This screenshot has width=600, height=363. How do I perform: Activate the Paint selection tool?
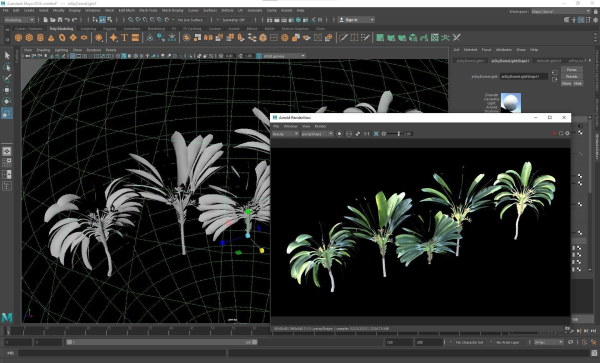click(x=7, y=78)
